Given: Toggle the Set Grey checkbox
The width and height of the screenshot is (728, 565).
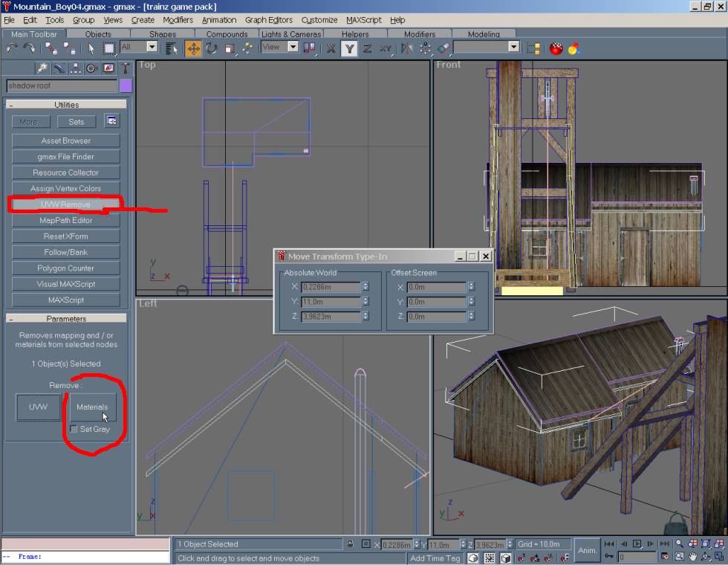Looking at the screenshot, I should click(x=74, y=429).
